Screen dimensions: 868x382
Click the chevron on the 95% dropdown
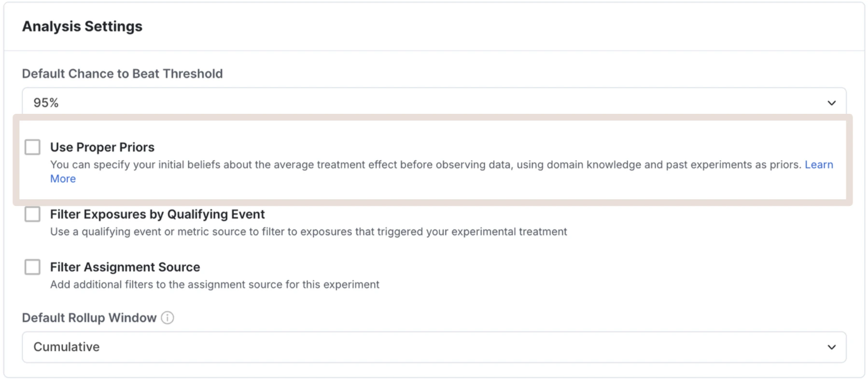click(x=831, y=102)
